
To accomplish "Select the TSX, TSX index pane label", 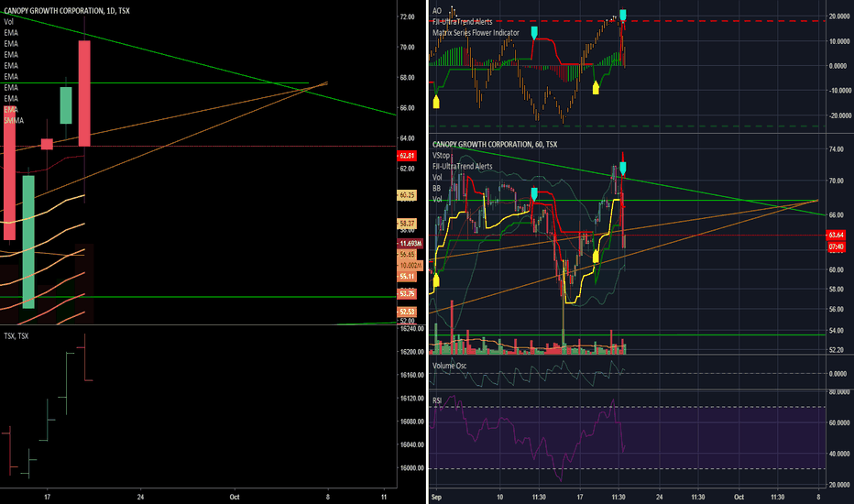I will point(16,336).
